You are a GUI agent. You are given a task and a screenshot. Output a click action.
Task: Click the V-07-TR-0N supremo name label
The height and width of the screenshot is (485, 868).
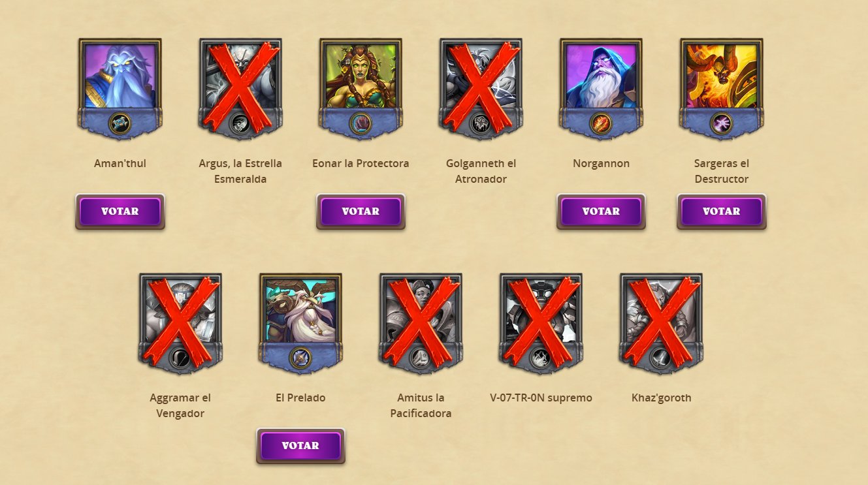click(541, 398)
